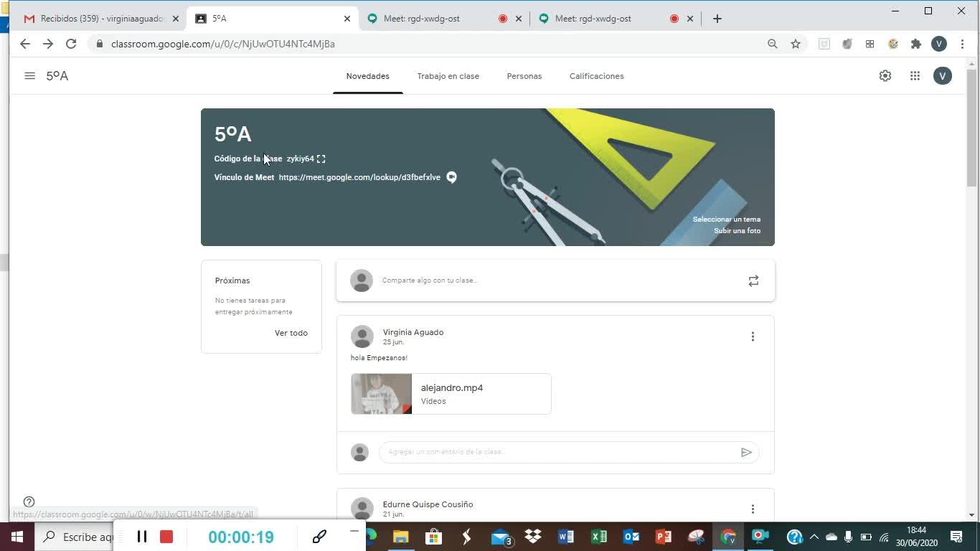Switch to the Calificaciones tab

click(597, 76)
